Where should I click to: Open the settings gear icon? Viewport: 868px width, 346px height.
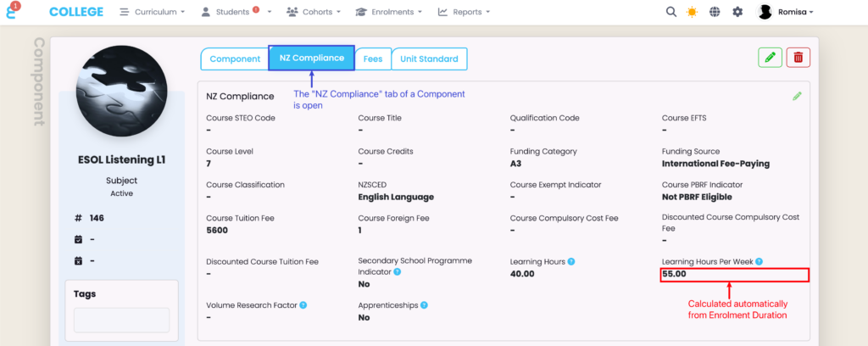[x=737, y=12]
